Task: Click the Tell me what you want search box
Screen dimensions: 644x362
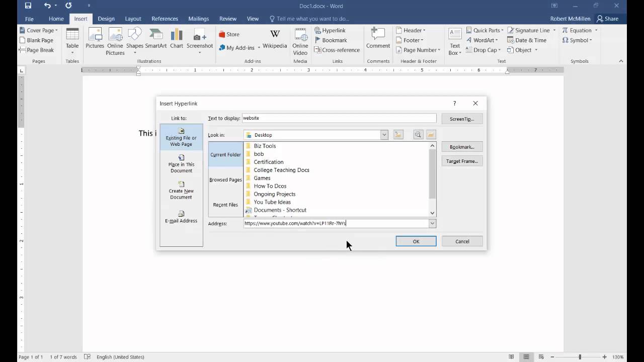Action: click(x=309, y=19)
